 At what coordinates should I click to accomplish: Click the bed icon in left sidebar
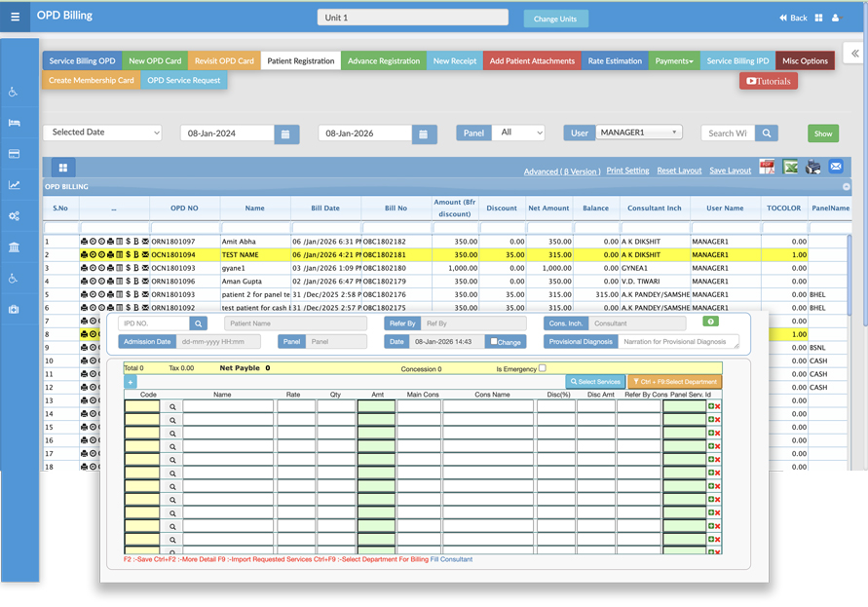tap(14, 123)
